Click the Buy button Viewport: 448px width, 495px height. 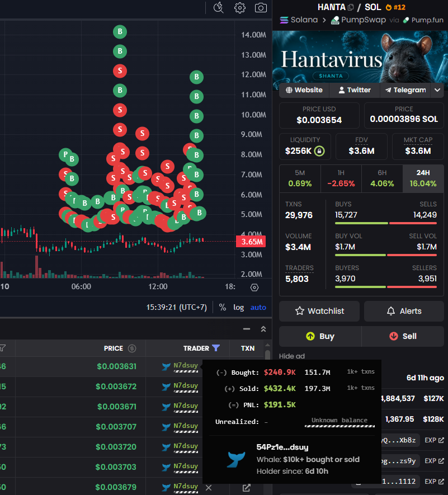[x=320, y=336]
